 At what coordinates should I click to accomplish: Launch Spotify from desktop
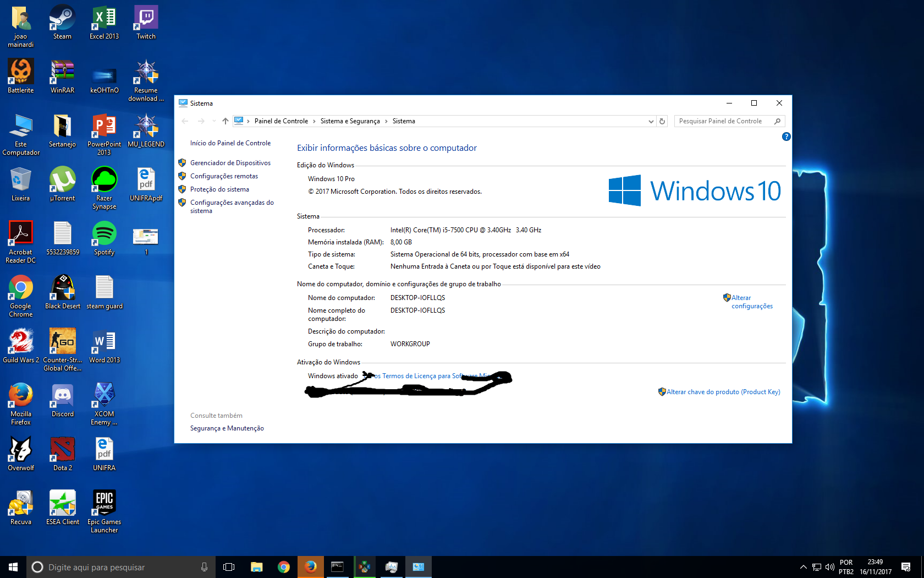point(104,238)
